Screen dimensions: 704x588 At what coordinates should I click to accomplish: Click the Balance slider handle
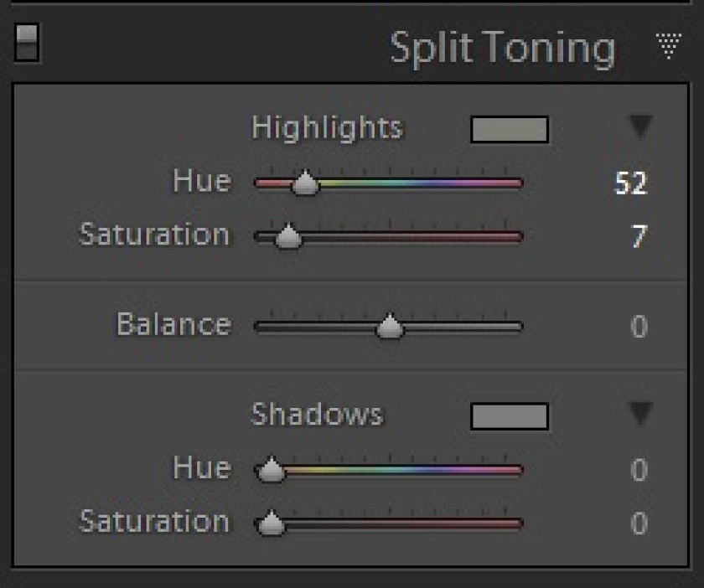389,327
